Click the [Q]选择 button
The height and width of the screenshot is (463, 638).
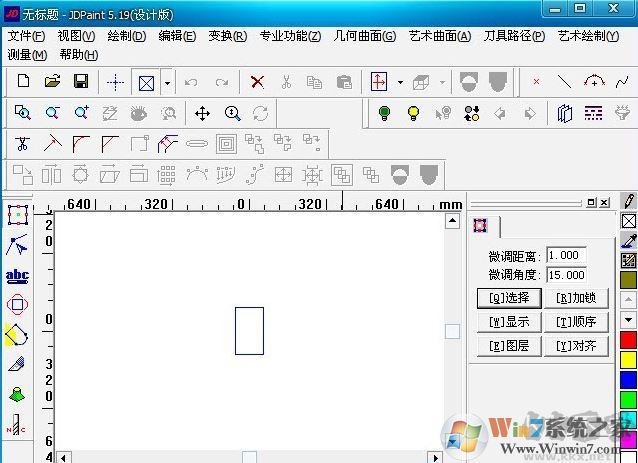(x=509, y=298)
